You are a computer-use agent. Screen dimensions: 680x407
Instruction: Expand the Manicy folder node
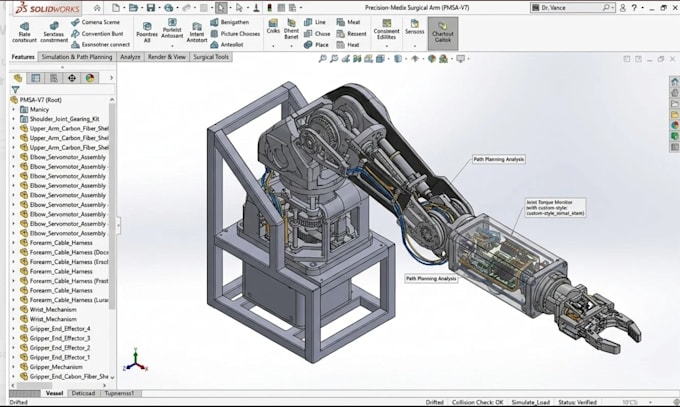(13, 109)
